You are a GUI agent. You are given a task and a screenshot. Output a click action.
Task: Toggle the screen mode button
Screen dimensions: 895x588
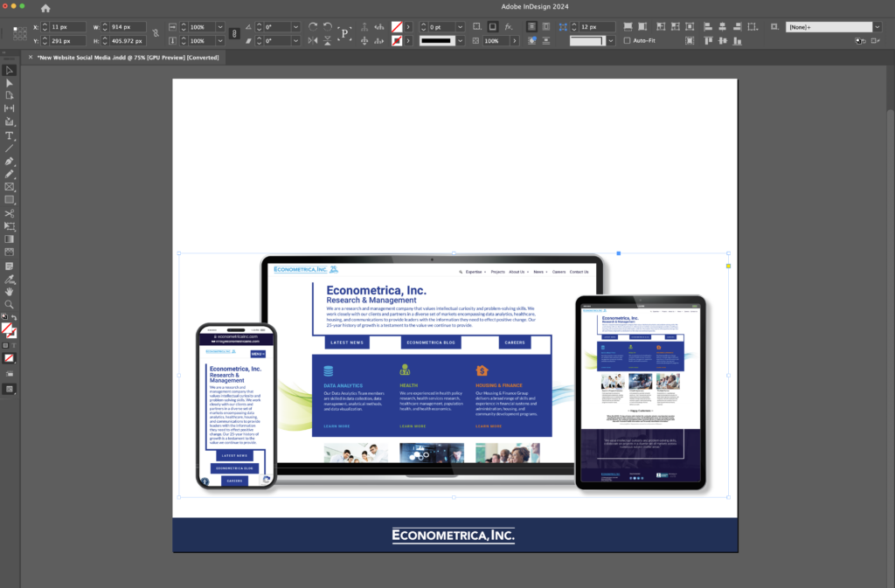(x=9, y=389)
